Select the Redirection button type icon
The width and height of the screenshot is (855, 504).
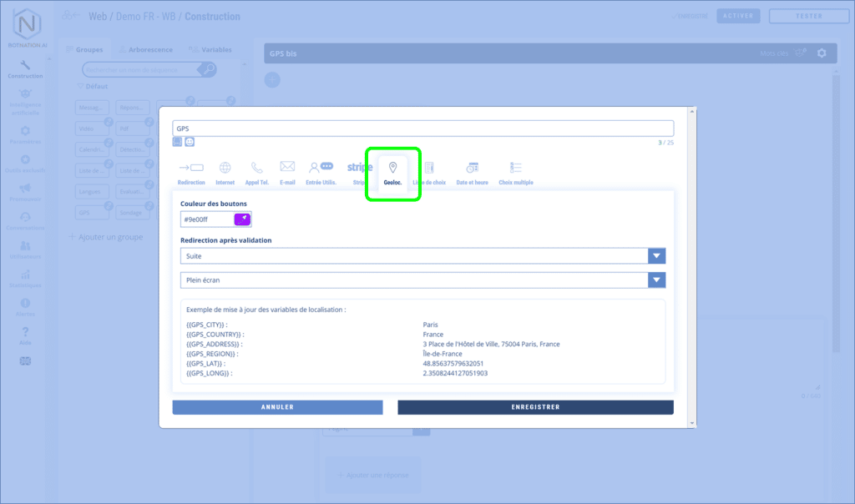pyautogui.click(x=191, y=171)
